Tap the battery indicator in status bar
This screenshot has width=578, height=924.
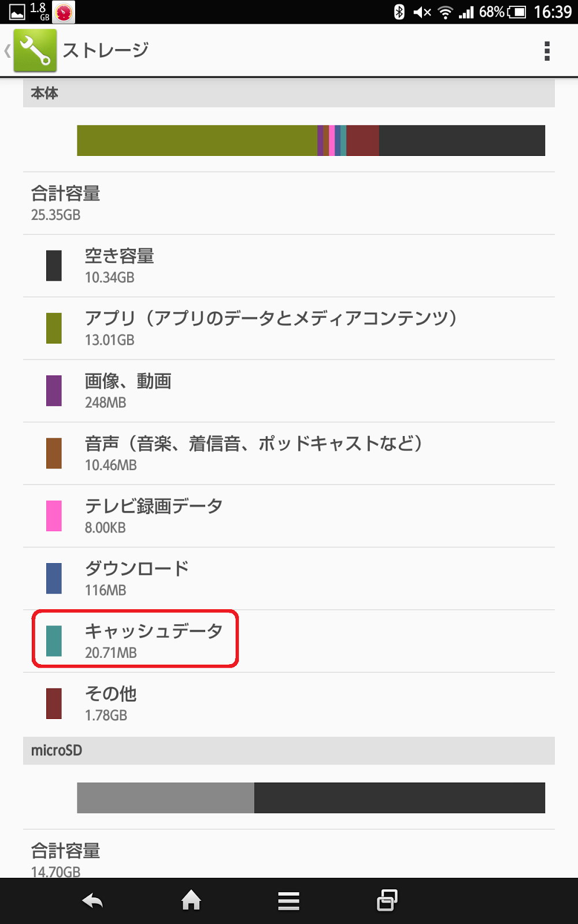tap(516, 12)
